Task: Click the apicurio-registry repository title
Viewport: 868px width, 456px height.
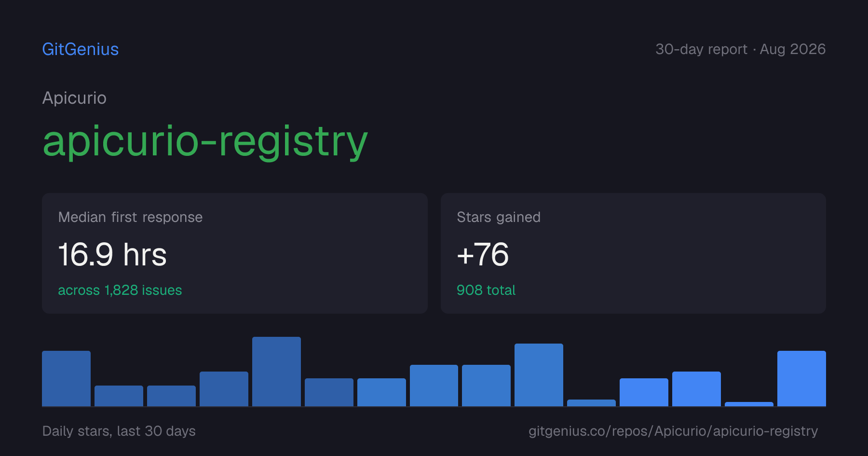Action: (x=205, y=141)
